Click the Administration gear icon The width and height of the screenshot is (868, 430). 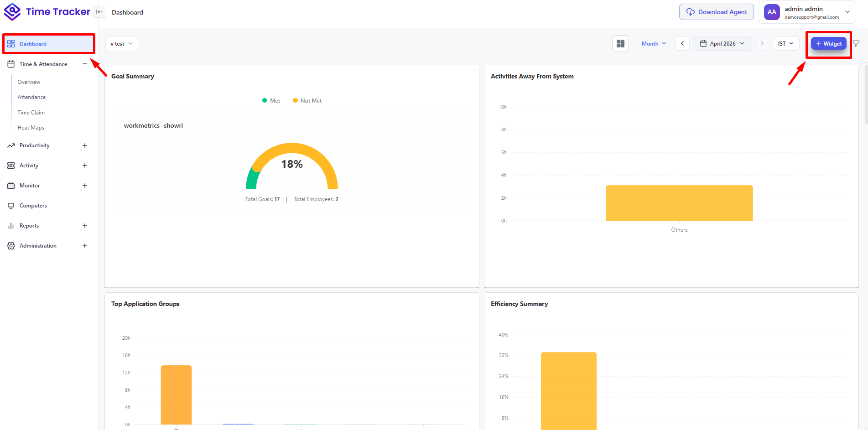pyautogui.click(x=11, y=246)
